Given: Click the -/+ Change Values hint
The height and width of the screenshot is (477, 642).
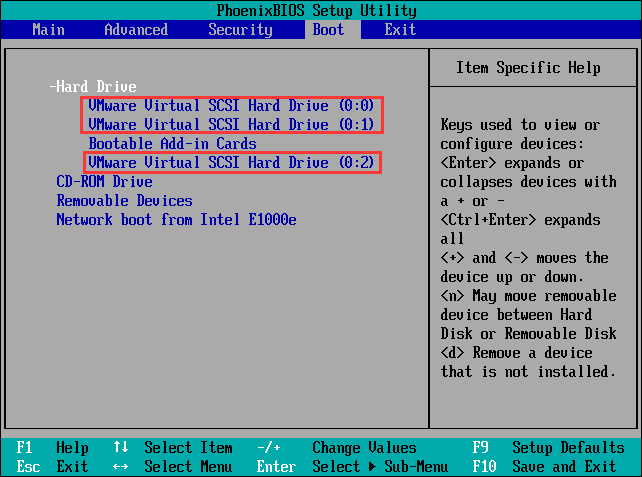Looking at the screenshot, I should click(x=337, y=448).
